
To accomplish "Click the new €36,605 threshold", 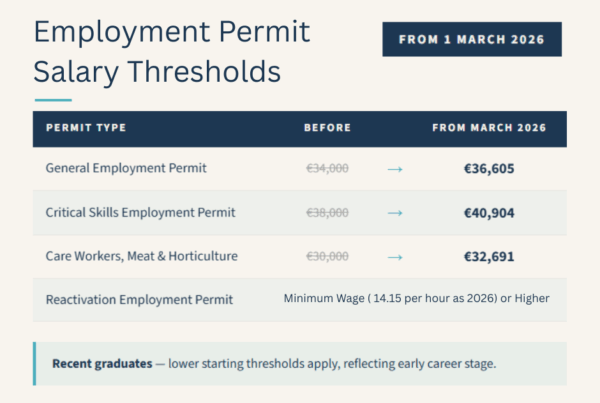I will [x=489, y=169].
